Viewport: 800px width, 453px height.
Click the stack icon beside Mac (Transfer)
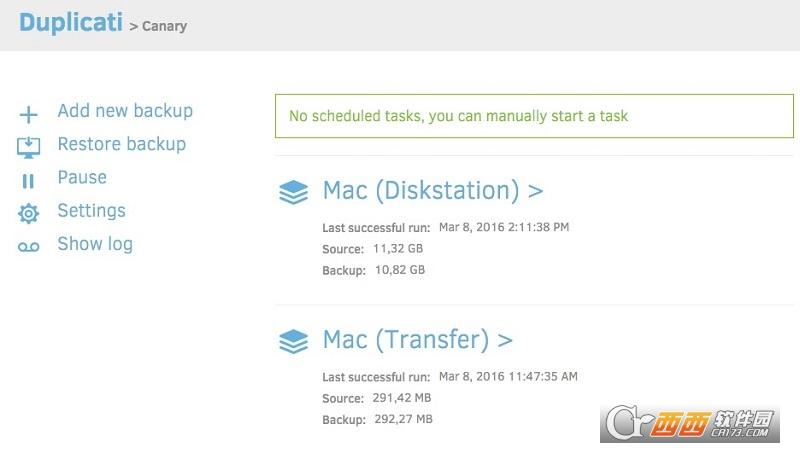[x=293, y=341]
